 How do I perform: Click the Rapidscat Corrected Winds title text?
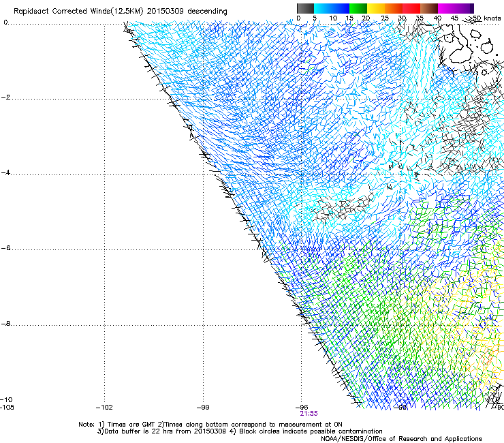click(x=121, y=12)
